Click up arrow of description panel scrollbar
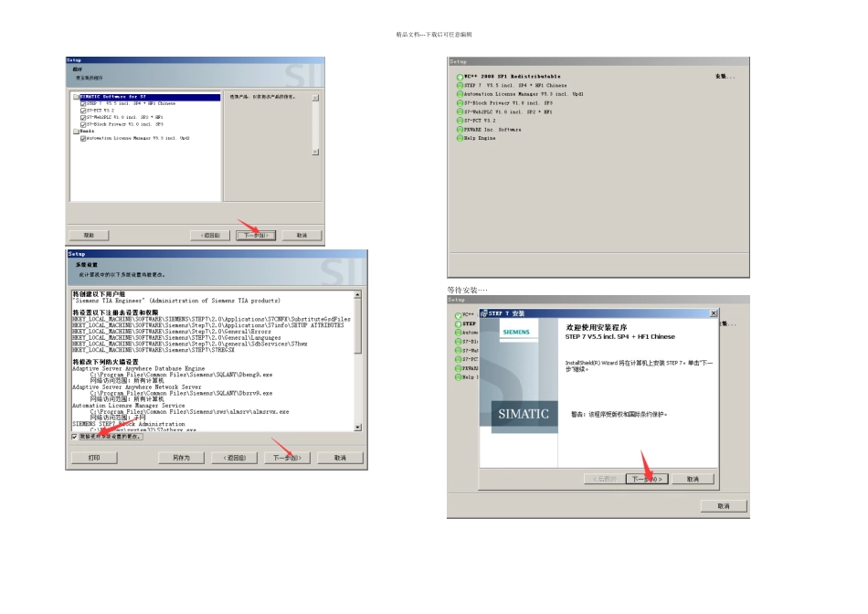The width and height of the screenshot is (868, 614). (x=315, y=98)
